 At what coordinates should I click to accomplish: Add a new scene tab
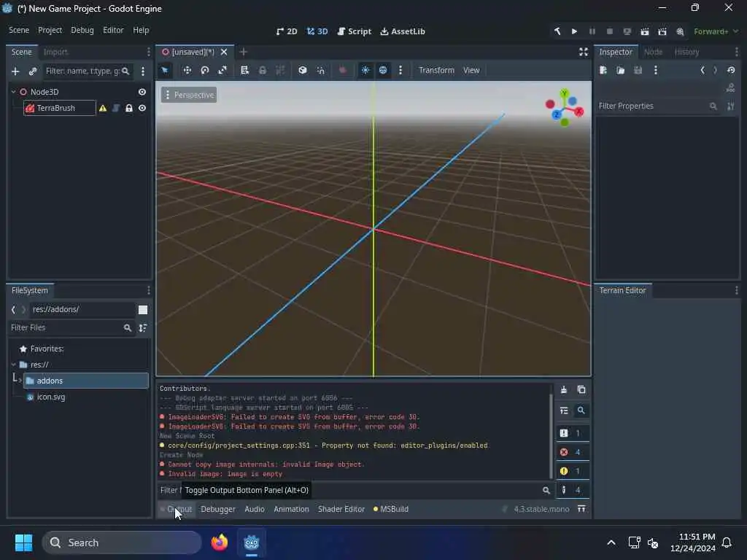244,52
